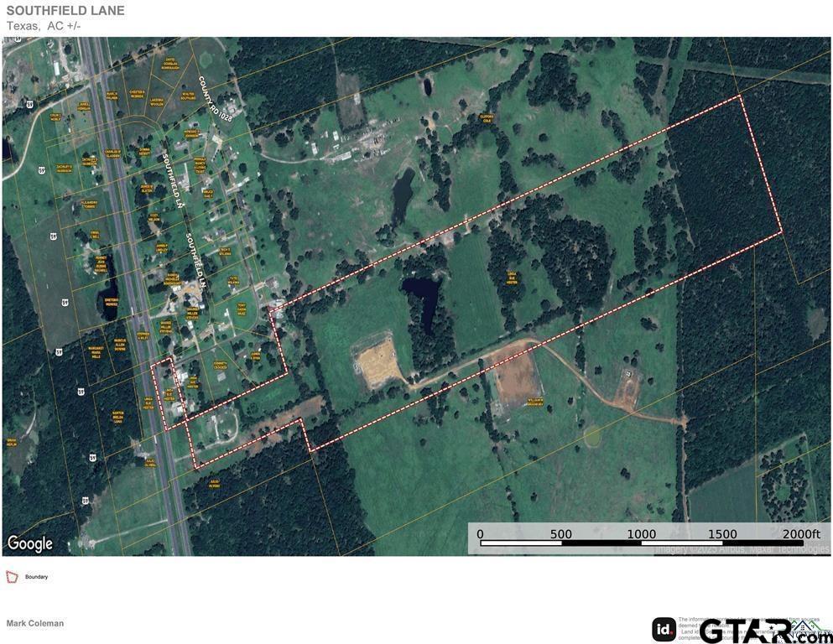Click the Mark Coleman name text
Viewport: 833px width, 644px height.
coord(35,623)
